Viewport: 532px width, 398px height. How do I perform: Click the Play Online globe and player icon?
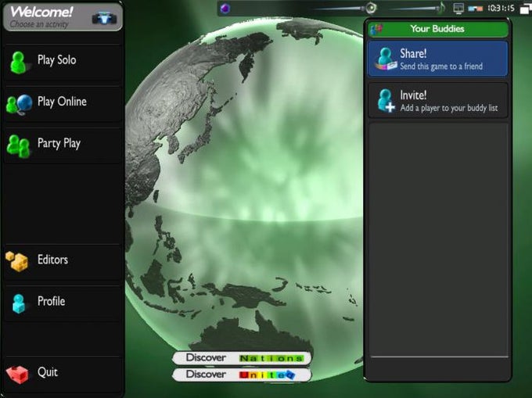[x=19, y=105]
